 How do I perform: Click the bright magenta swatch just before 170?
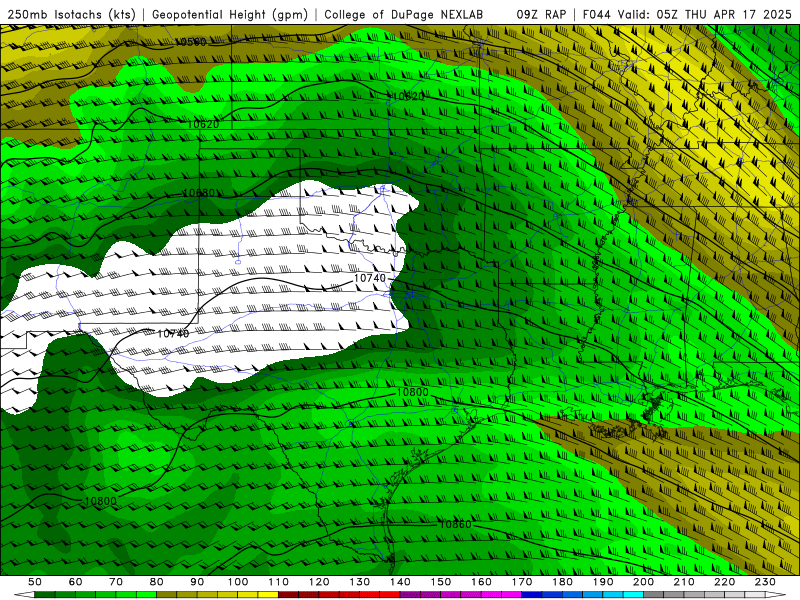pyautogui.click(x=512, y=595)
